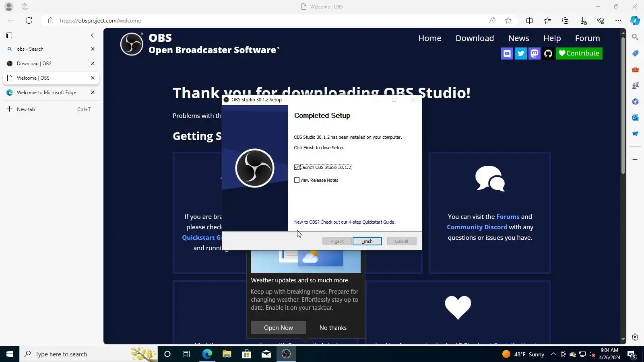This screenshot has height=362, width=644.
Task: Enable the View Release Notes checkbox
Action: (297, 180)
